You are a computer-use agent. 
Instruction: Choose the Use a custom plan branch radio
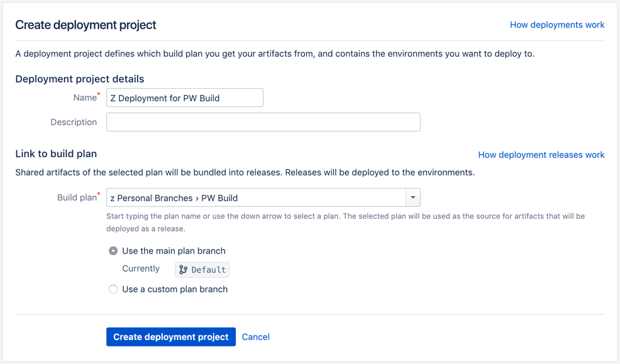113,289
